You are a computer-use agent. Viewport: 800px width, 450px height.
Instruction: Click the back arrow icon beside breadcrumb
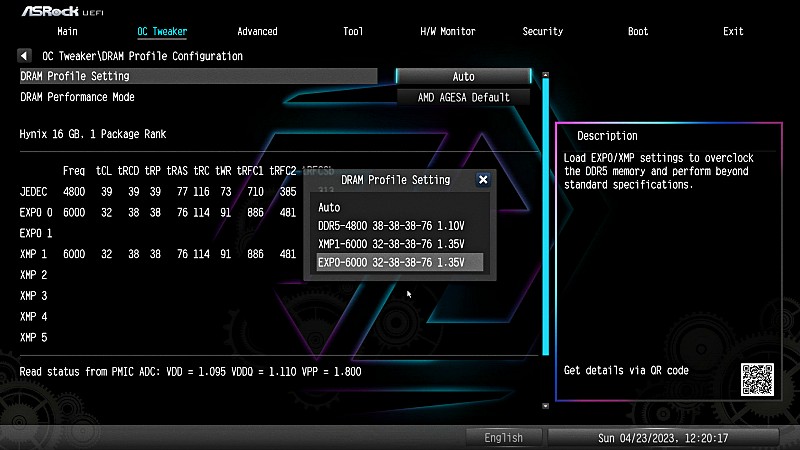(25, 56)
